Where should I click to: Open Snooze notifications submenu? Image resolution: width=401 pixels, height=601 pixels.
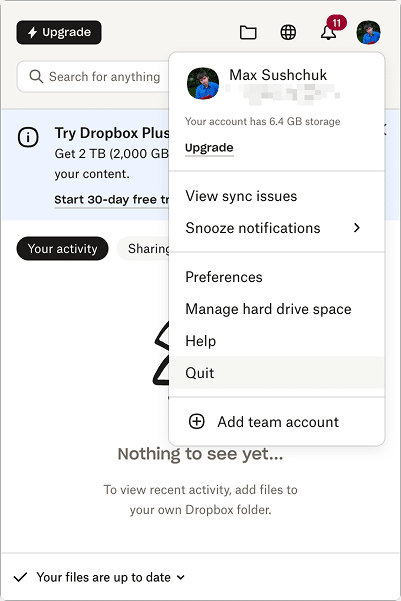pos(277,228)
